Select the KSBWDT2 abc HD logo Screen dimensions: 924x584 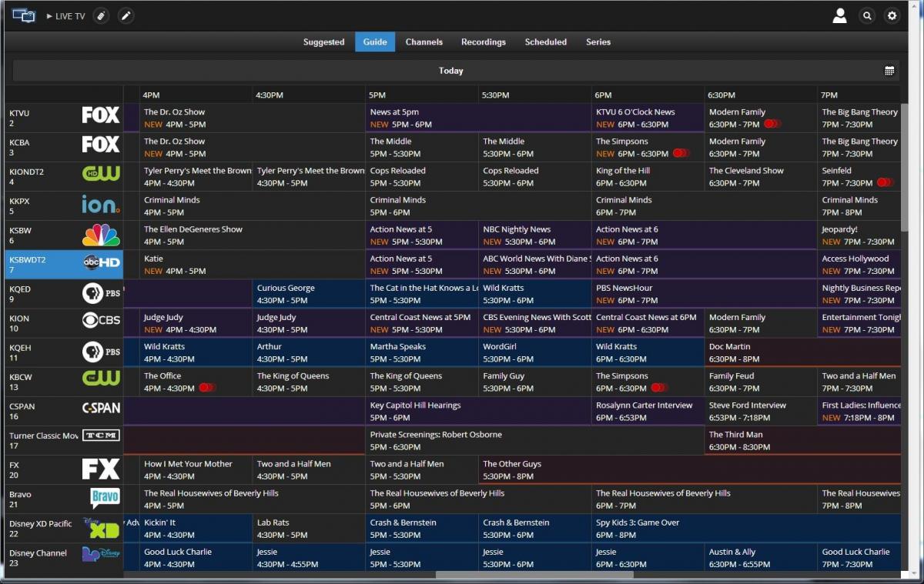point(101,262)
